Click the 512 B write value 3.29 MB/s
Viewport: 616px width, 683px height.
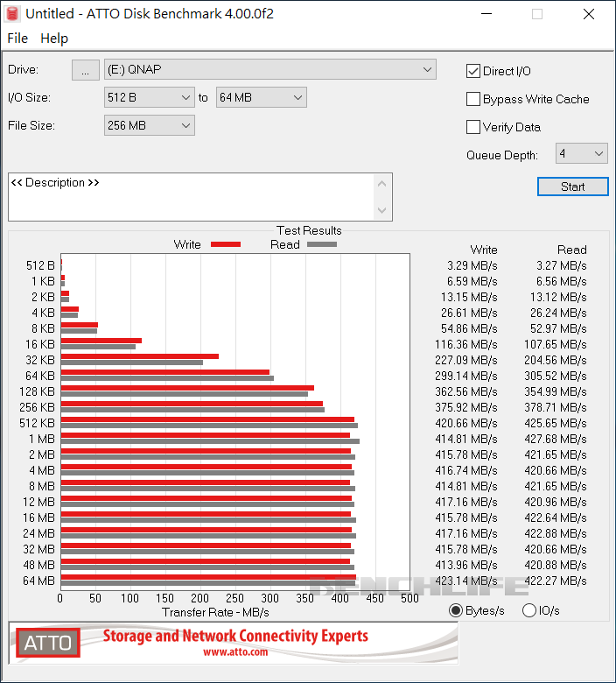(472, 265)
